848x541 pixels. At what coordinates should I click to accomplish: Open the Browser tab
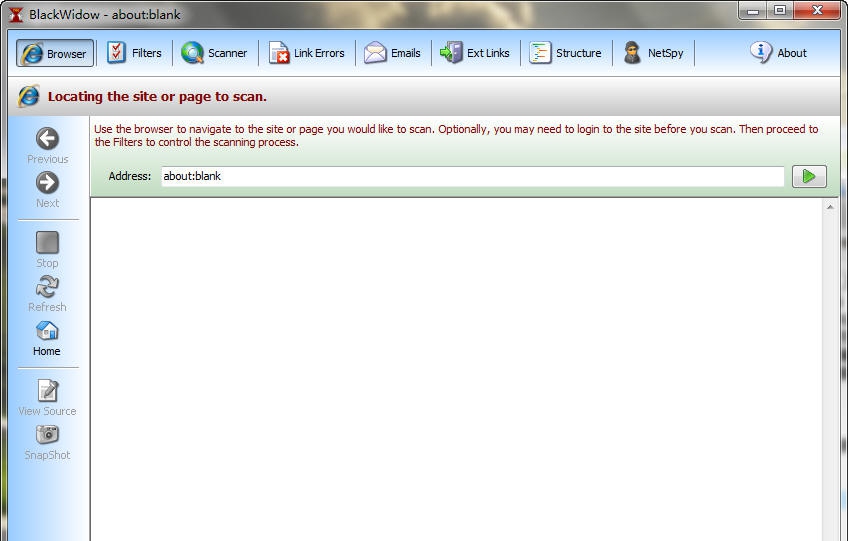pos(55,53)
